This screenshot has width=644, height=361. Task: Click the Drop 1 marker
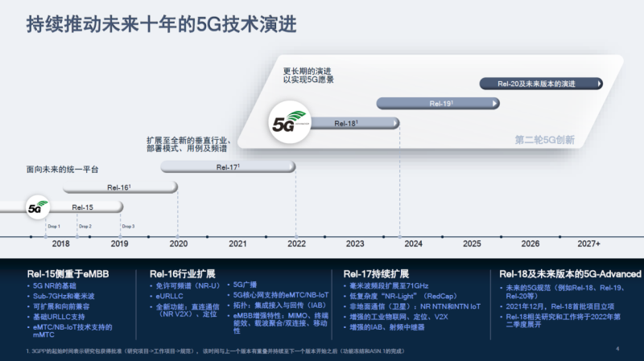point(54,227)
